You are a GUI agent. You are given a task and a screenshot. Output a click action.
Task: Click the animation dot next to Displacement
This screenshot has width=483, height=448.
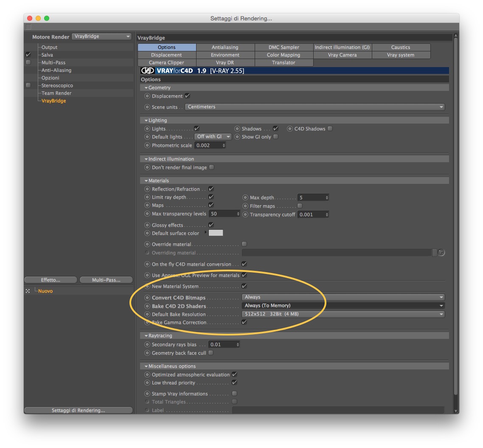(x=147, y=96)
